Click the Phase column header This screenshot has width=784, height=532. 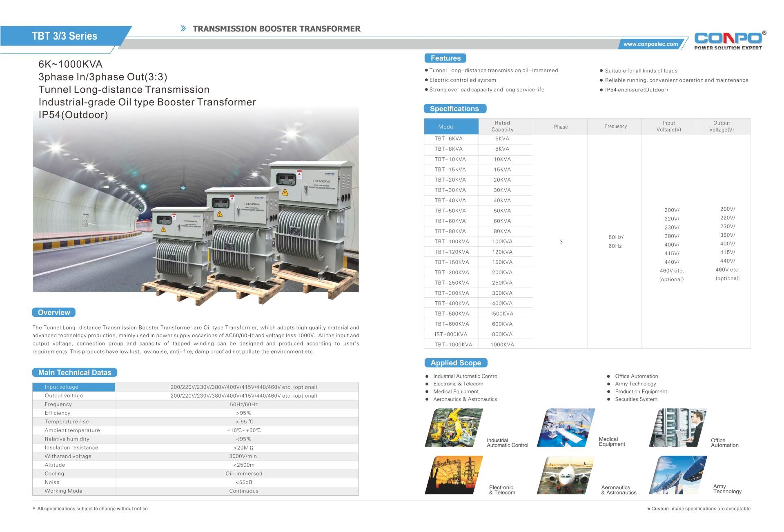coord(560,127)
